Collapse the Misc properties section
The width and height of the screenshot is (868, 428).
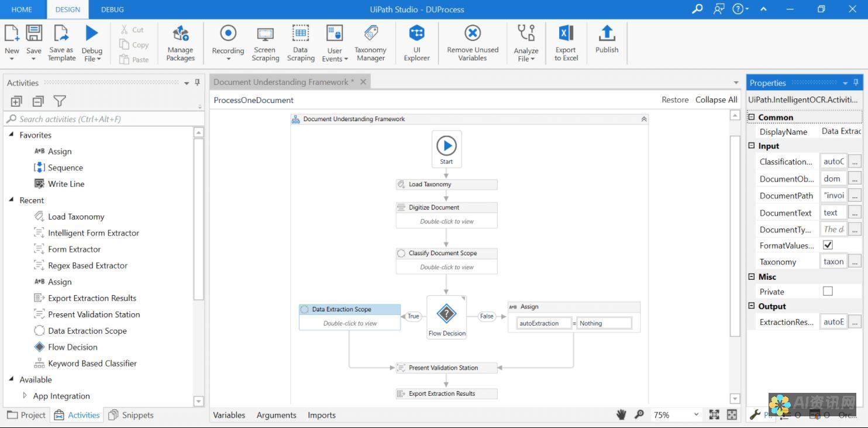pos(752,276)
